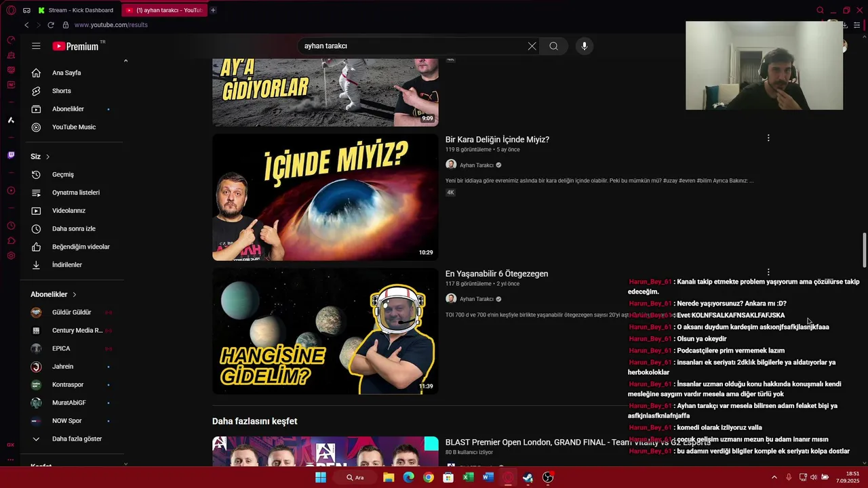This screenshot has height=488, width=868.
Task: Open the YouTube hamburger guide menu
Action: [36, 46]
